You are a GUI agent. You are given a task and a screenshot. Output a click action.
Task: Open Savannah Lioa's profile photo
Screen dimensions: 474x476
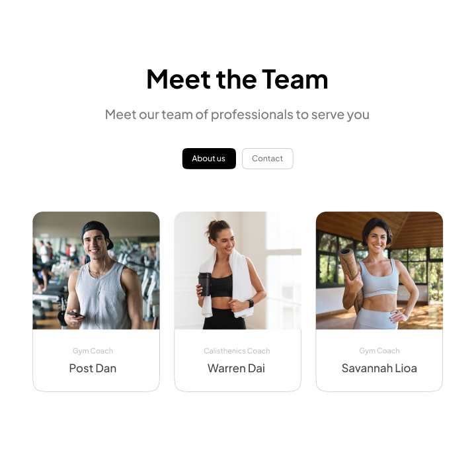pos(379,270)
